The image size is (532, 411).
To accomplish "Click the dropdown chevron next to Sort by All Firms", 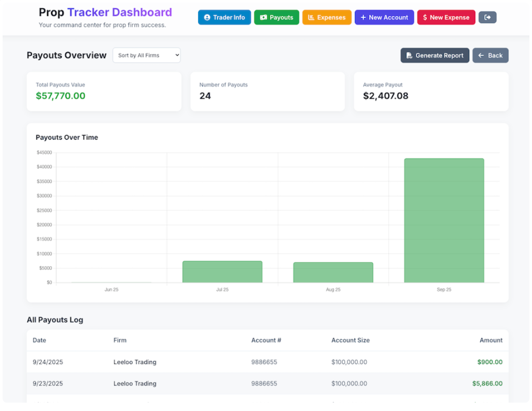I will pos(176,55).
